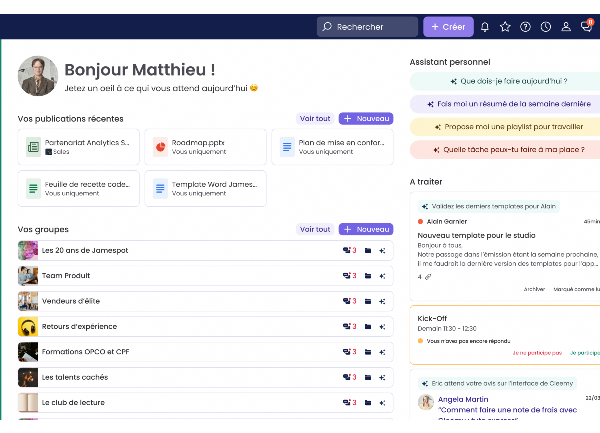
Task: Open the chat messages icon with badge
Action: [587, 26]
